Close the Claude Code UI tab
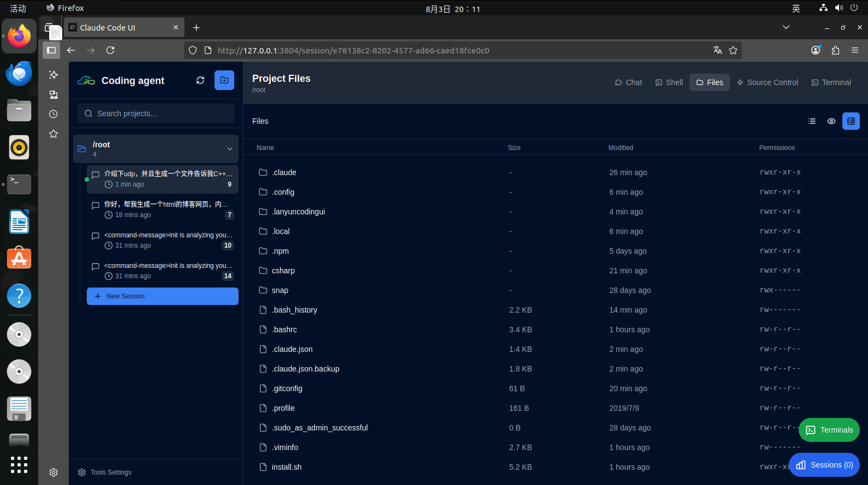The width and height of the screenshot is (868, 485). [176, 27]
